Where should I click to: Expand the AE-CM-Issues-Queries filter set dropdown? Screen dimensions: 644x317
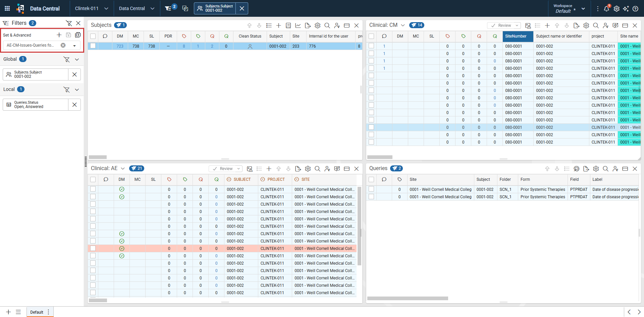point(74,46)
